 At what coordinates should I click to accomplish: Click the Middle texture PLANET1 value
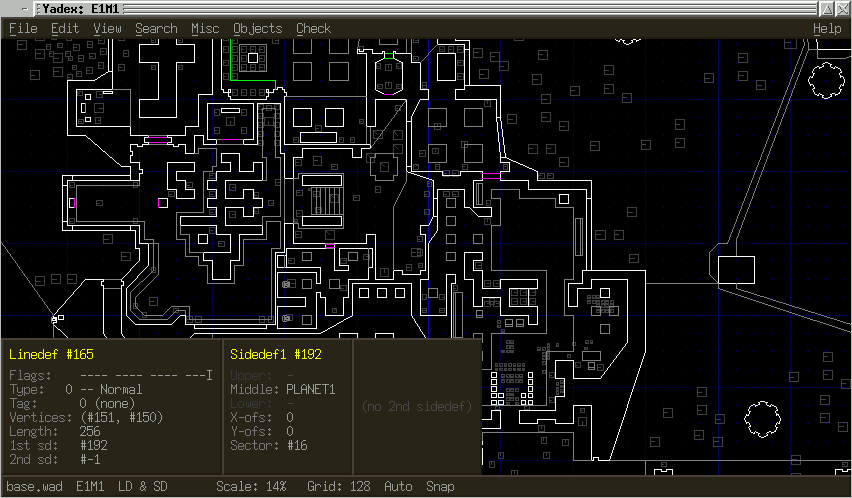(x=311, y=390)
